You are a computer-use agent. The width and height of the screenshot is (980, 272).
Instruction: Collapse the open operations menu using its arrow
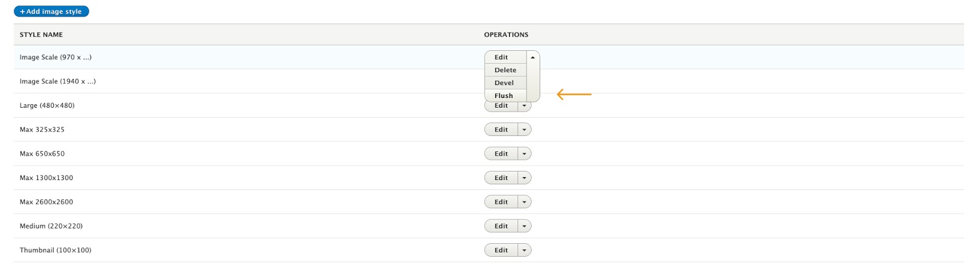[533, 57]
